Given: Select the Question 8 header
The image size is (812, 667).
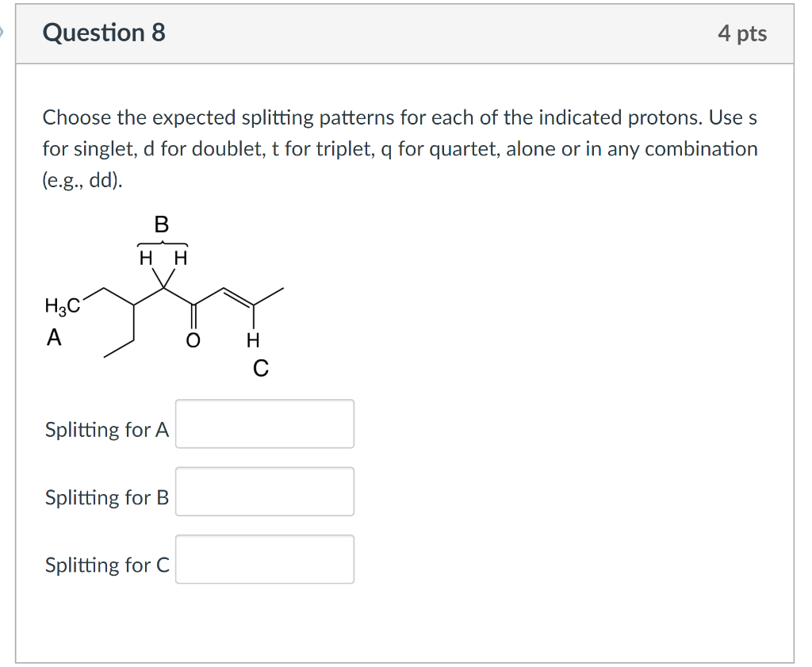Looking at the screenshot, I should tap(104, 33).
